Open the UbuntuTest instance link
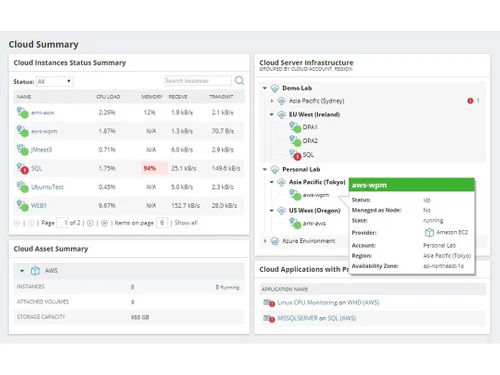This screenshot has width=500, height=375. coord(47,187)
